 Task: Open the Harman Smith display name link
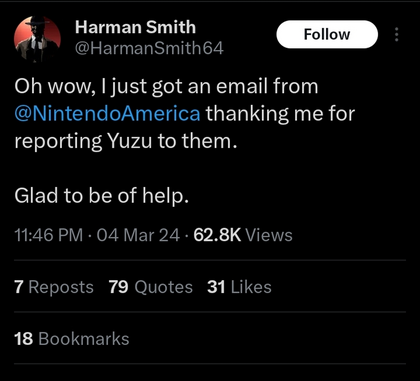[135, 27]
